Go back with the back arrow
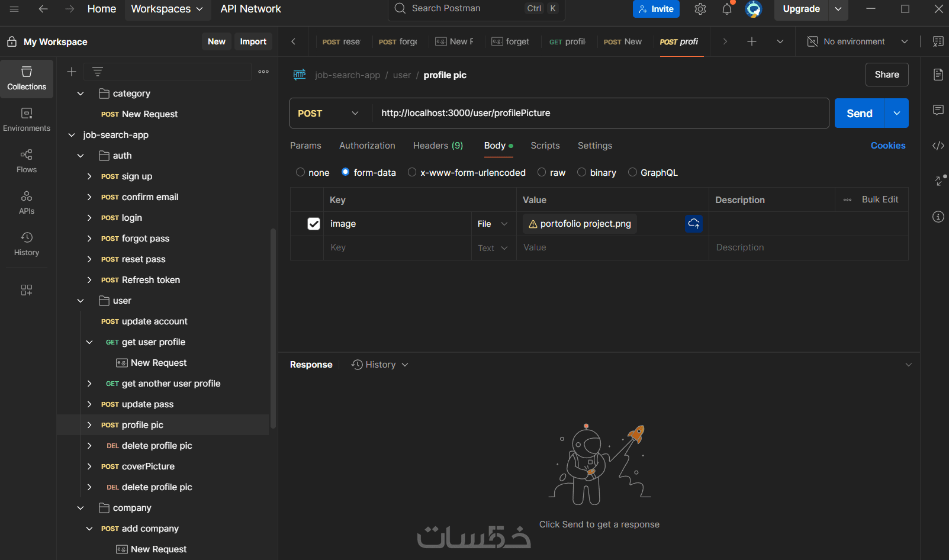This screenshot has width=949, height=560. pyautogui.click(x=43, y=9)
